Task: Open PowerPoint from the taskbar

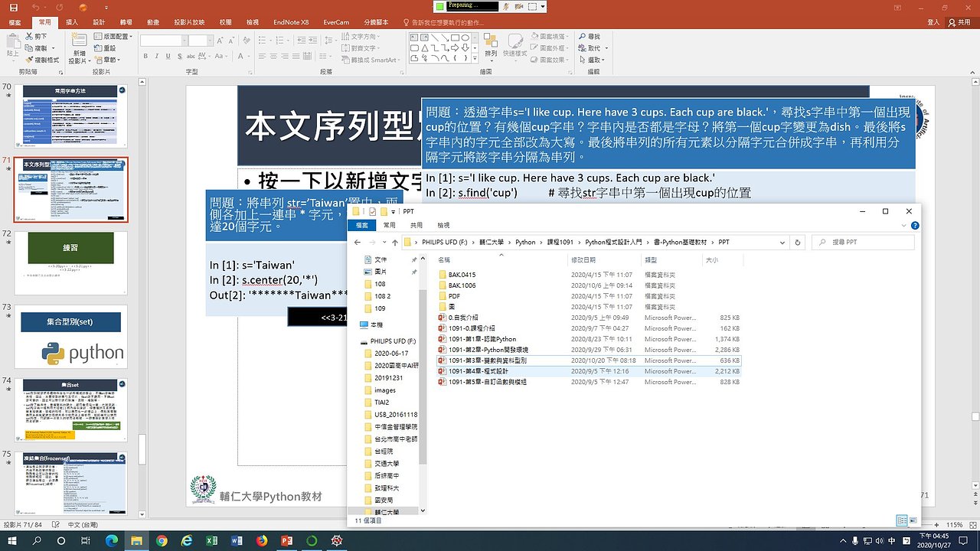Action: [288, 540]
